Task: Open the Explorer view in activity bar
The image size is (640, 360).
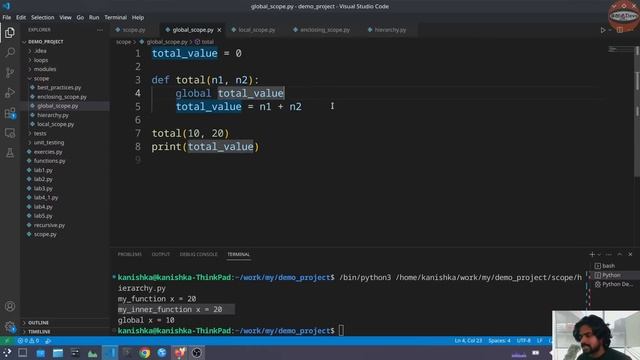Action: click(10, 33)
